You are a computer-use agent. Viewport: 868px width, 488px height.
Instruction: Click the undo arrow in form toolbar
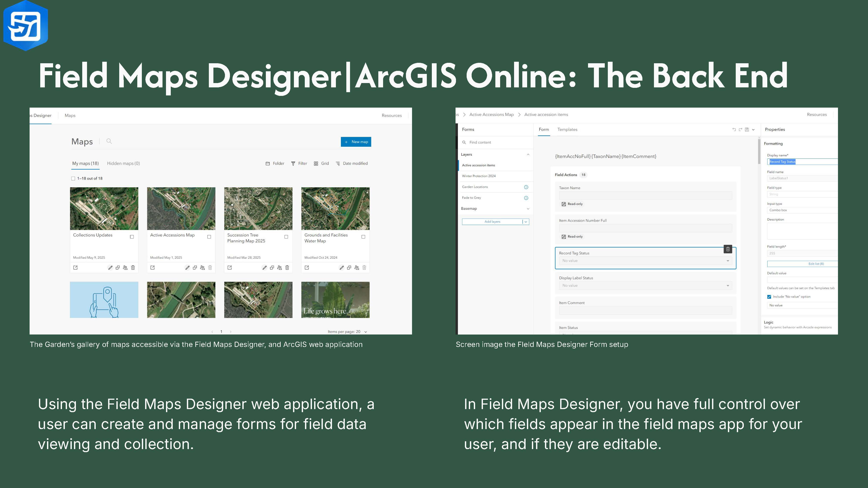tap(734, 130)
